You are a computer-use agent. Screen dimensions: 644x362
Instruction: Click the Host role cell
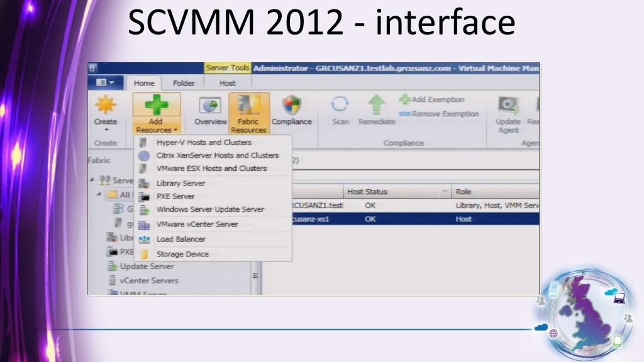464,219
